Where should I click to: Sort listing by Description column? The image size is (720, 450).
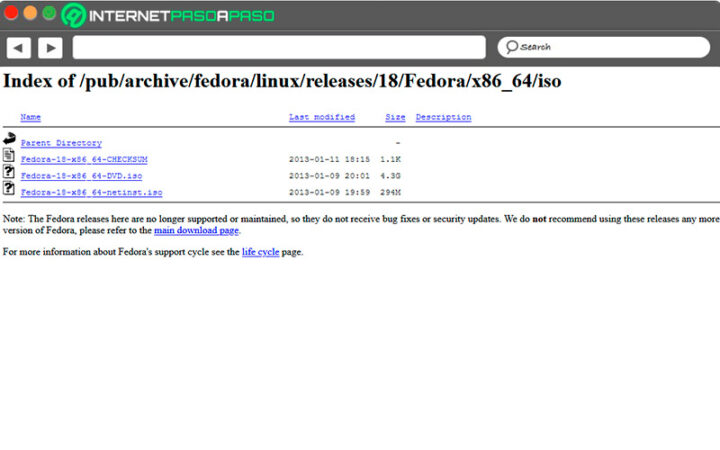(x=444, y=117)
